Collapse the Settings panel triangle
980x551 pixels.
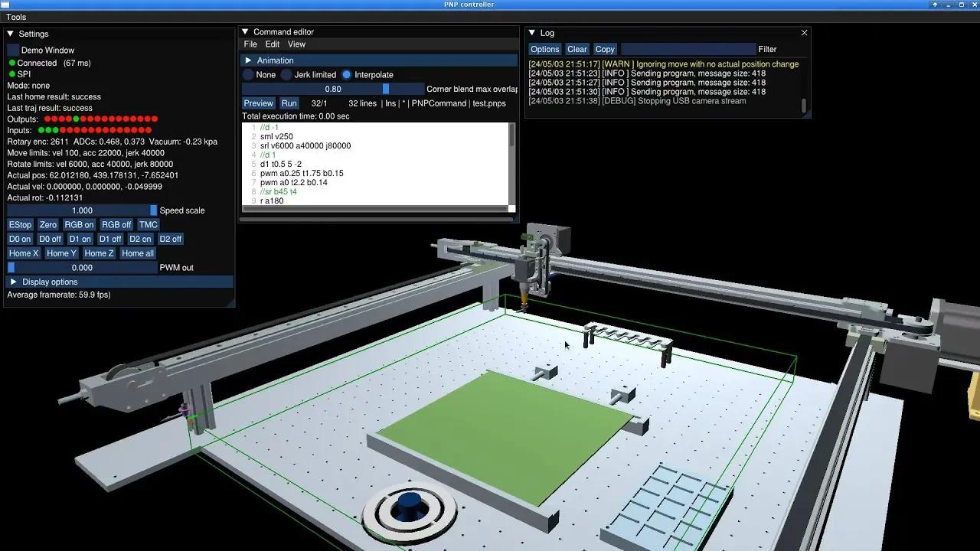click(x=11, y=34)
